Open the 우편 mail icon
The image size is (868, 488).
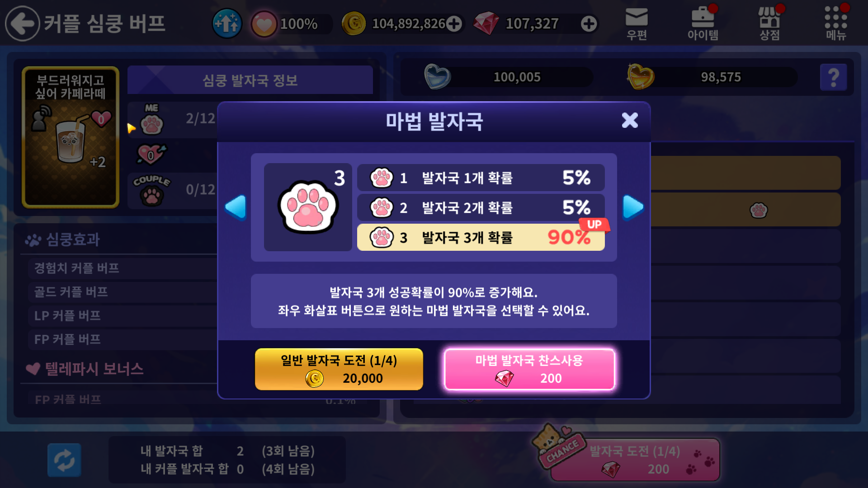pos(637,24)
